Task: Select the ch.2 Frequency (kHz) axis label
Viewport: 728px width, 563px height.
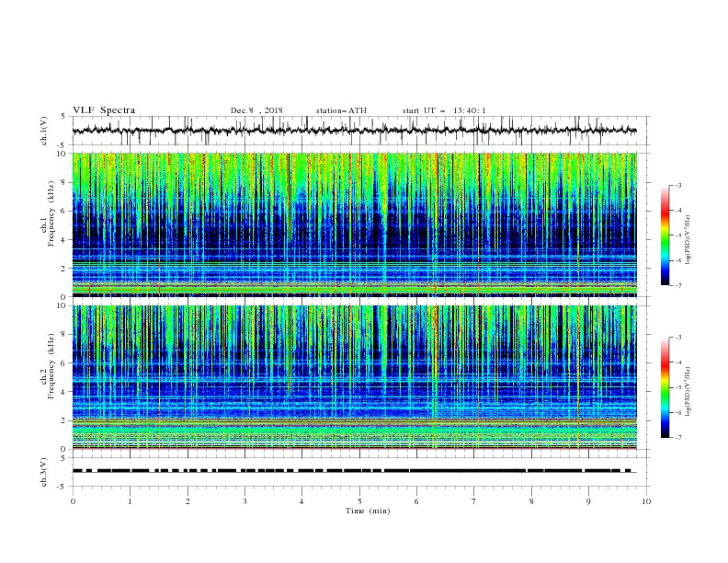Action: tap(51, 365)
